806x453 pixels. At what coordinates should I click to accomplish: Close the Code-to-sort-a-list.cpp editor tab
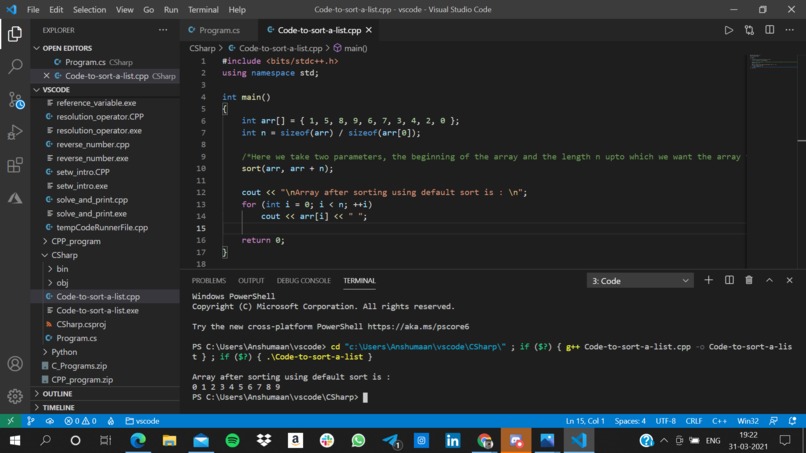369,30
